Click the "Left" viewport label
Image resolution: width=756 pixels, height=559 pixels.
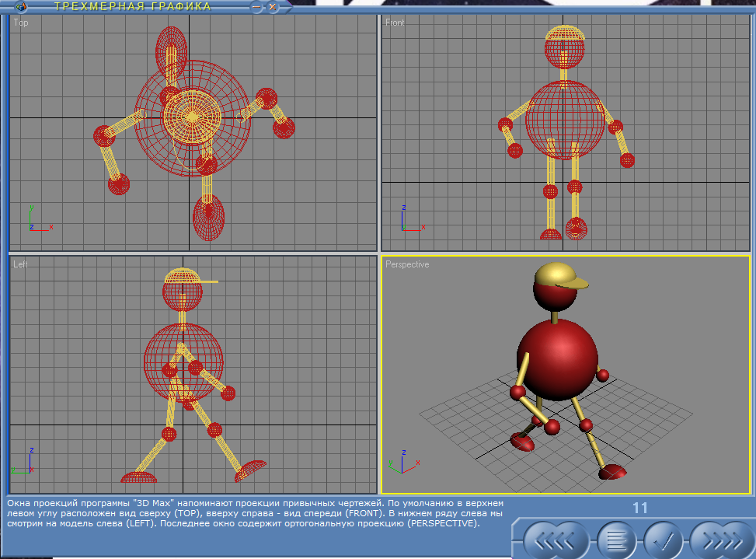20,264
